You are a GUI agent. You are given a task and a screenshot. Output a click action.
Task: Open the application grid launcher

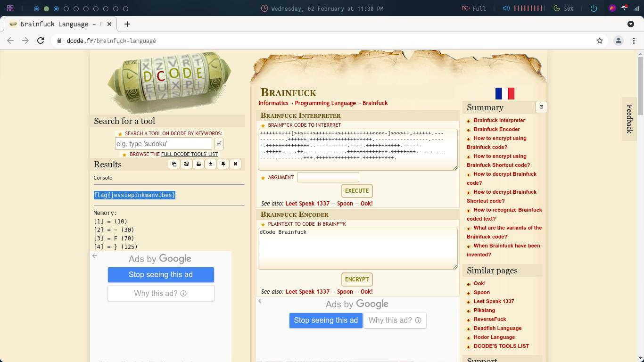(10, 8)
